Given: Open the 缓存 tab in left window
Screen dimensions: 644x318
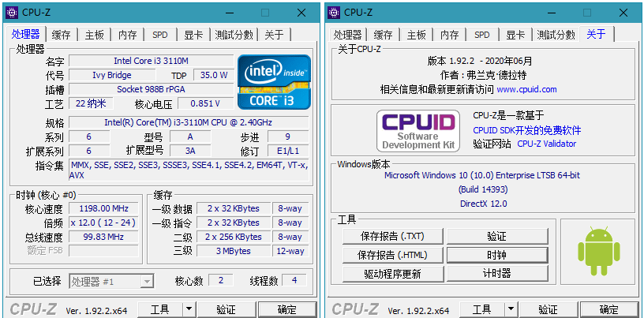Looking at the screenshot, I should pyautogui.click(x=62, y=35).
